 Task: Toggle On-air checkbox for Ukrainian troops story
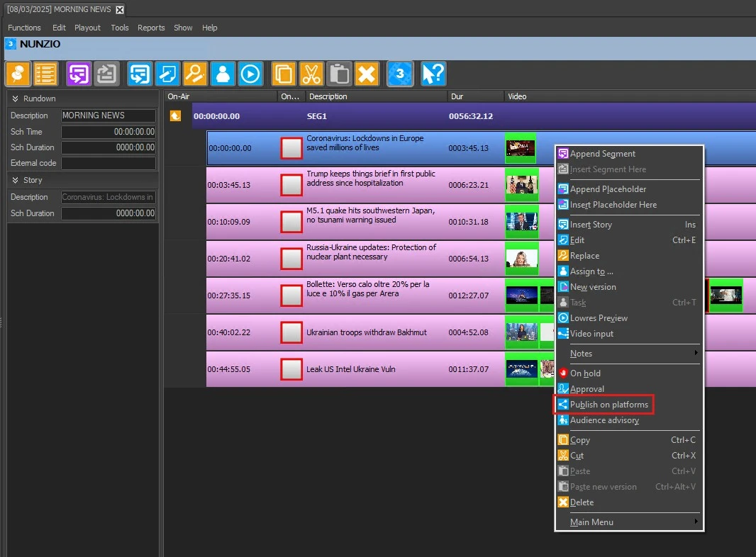pyautogui.click(x=291, y=332)
